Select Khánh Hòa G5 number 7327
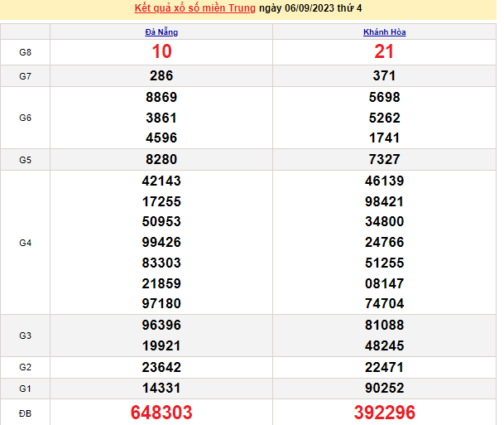 pos(384,159)
